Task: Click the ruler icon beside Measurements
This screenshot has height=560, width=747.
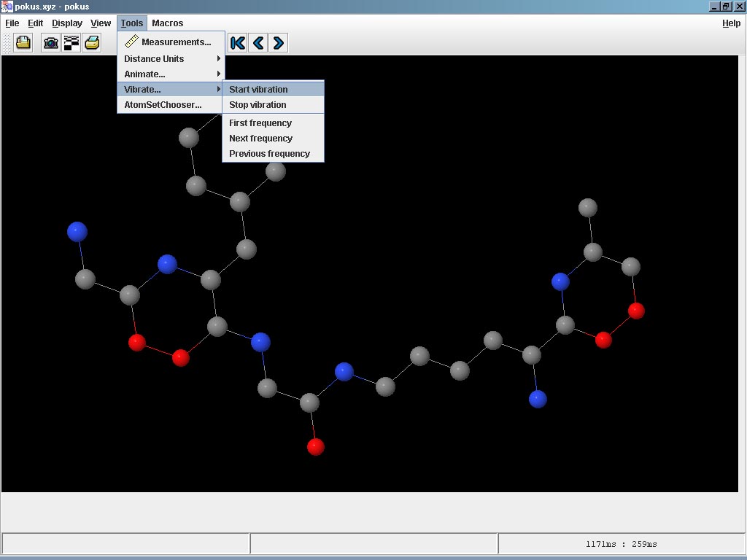Action: click(x=131, y=42)
